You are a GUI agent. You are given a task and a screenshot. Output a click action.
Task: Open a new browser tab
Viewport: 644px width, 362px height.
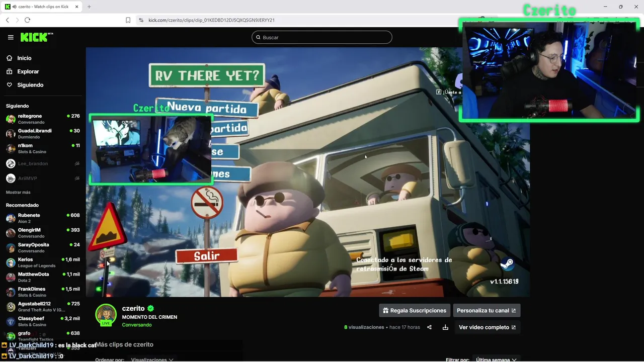click(89, 7)
